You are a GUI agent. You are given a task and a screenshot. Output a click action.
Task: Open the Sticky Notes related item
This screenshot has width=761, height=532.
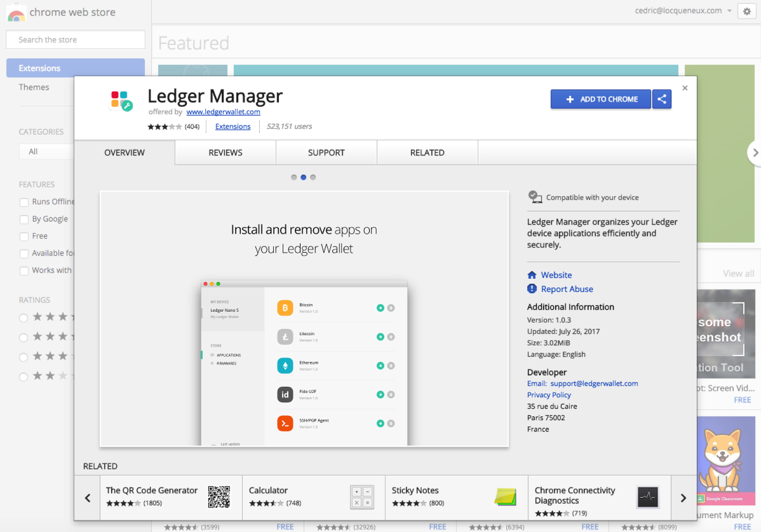point(457,498)
